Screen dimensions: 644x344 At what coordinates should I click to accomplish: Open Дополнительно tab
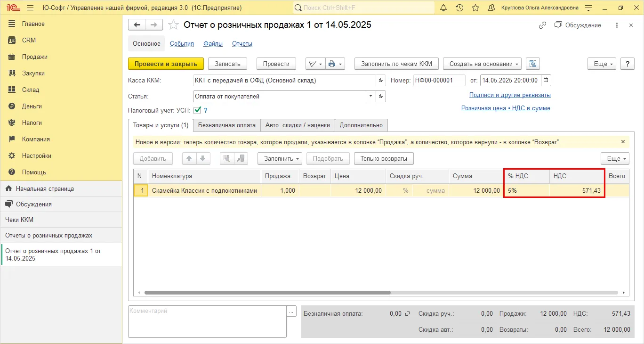point(362,125)
